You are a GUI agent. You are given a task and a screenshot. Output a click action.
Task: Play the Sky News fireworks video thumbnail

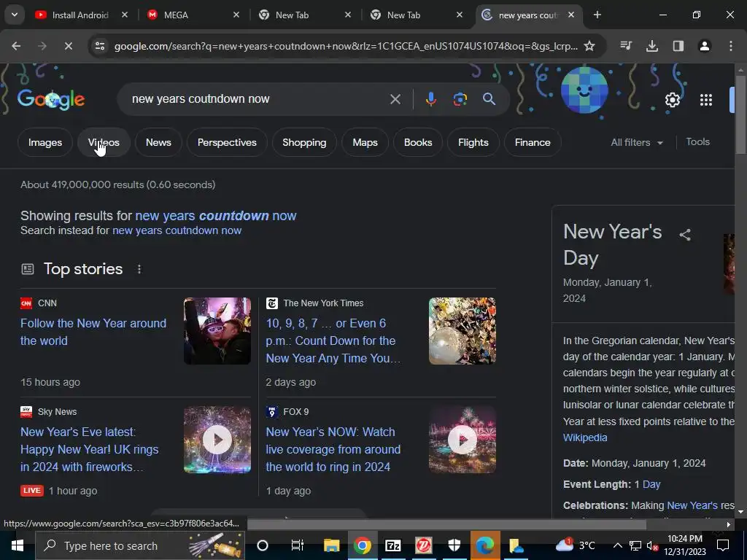tap(217, 440)
